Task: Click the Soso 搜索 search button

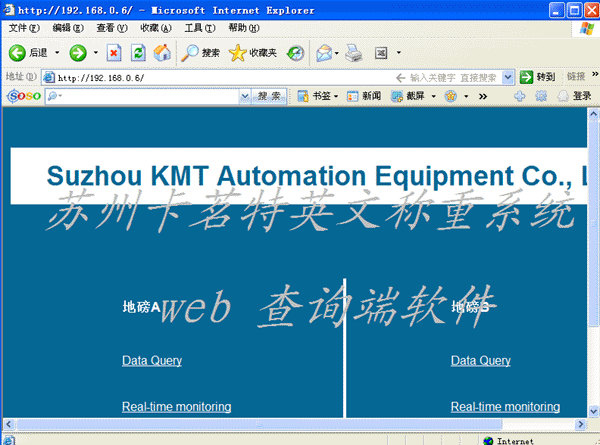Action: (x=269, y=96)
